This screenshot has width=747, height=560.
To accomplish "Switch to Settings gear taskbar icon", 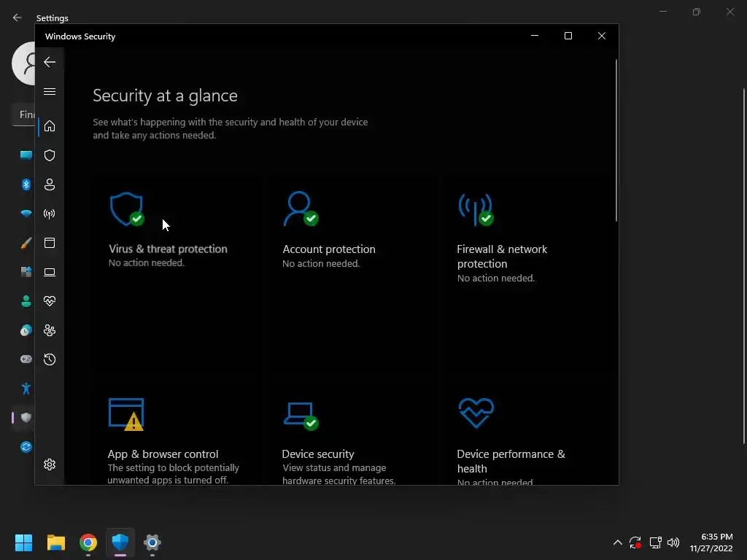I will pyautogui.click(x=152, y=542).
